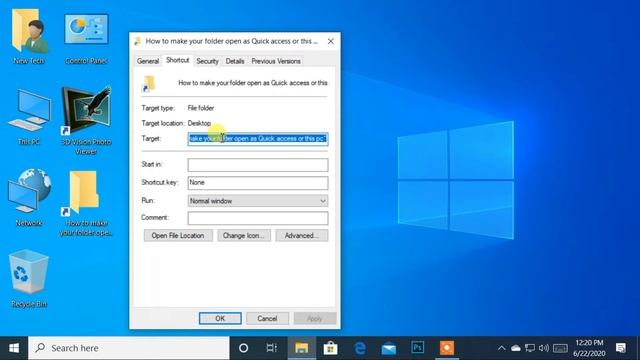Click the Comment text field
Viewport: 640px width, 360px height.
pyautogui.click(x=258, y=218)
